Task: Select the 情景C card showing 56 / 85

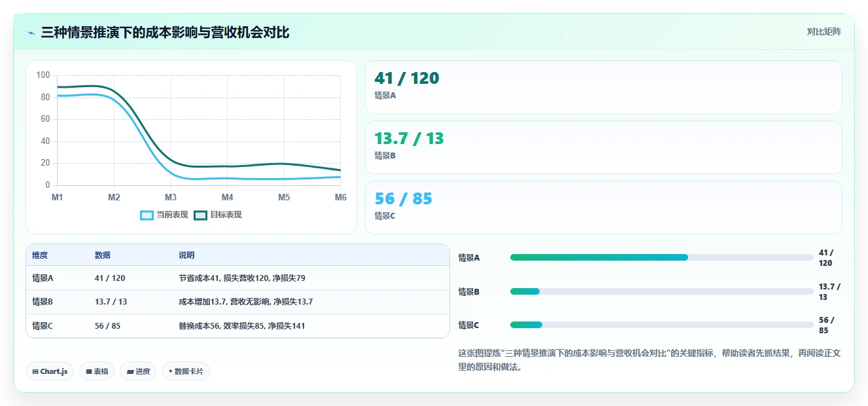Action: 603,208
